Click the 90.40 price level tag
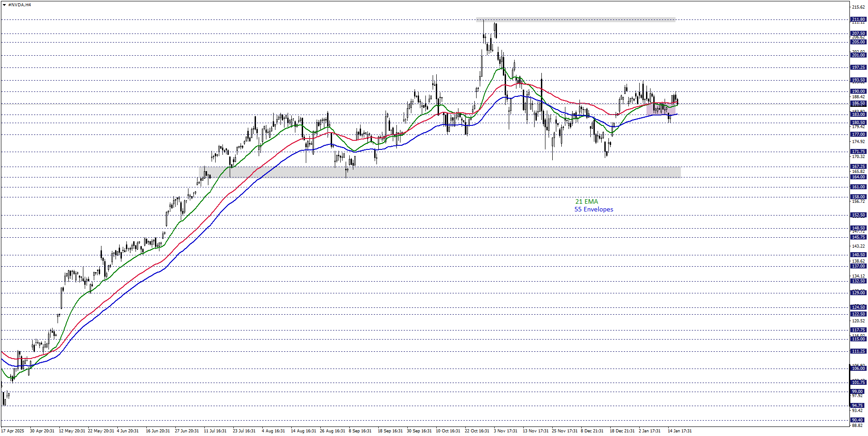Viewport: 868px width, 436px height. [x=858, y=420]
